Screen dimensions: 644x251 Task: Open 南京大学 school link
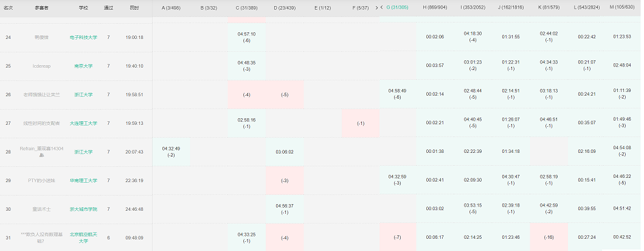(83, 66)
